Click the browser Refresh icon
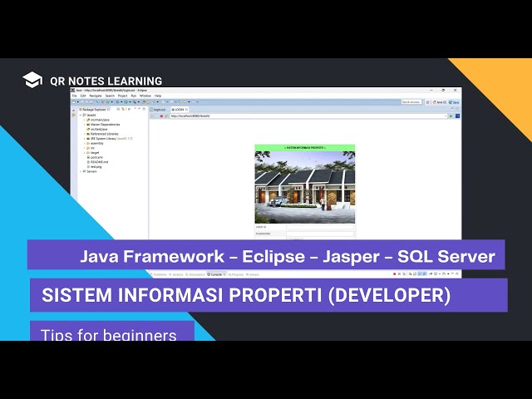 166,116
